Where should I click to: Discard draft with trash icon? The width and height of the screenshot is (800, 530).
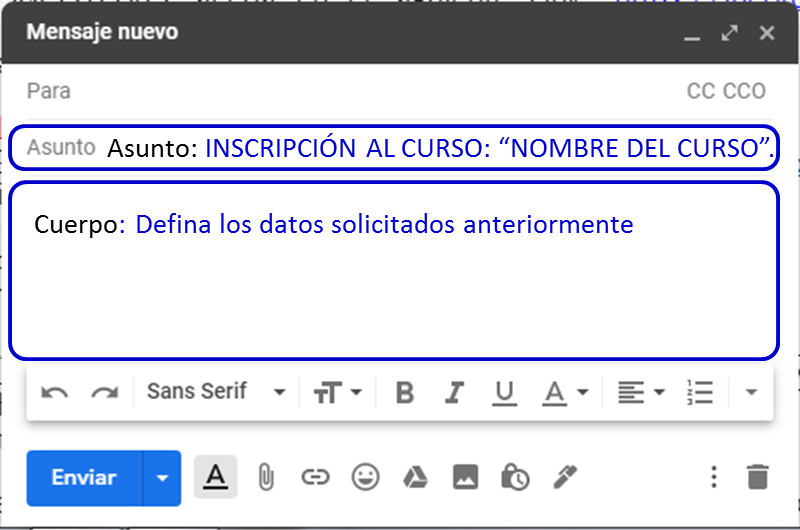758,477
